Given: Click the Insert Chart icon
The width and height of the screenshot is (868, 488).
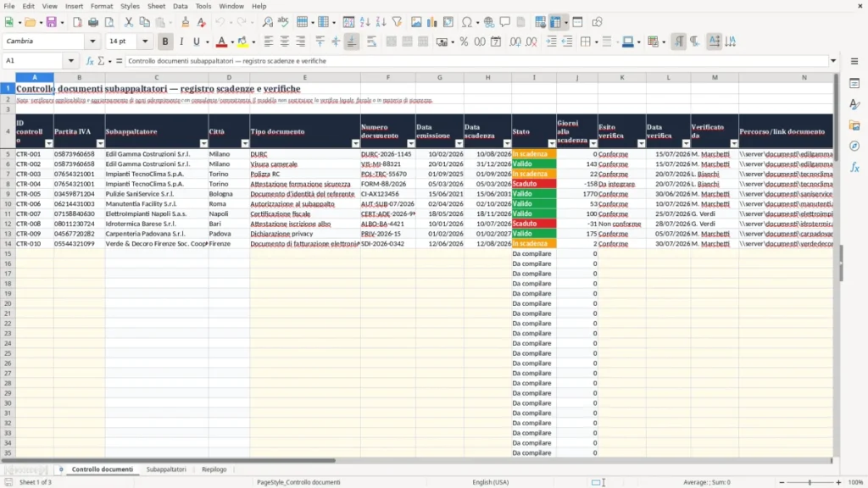Looking at the screenshot, I should pos(431,22).
